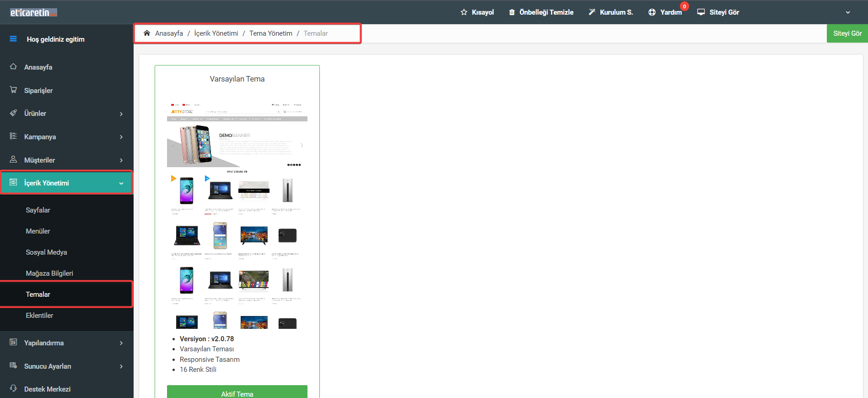Click the Yardım lifebuoy icon
The image size is (868, 398).
[x=652, y=12]
